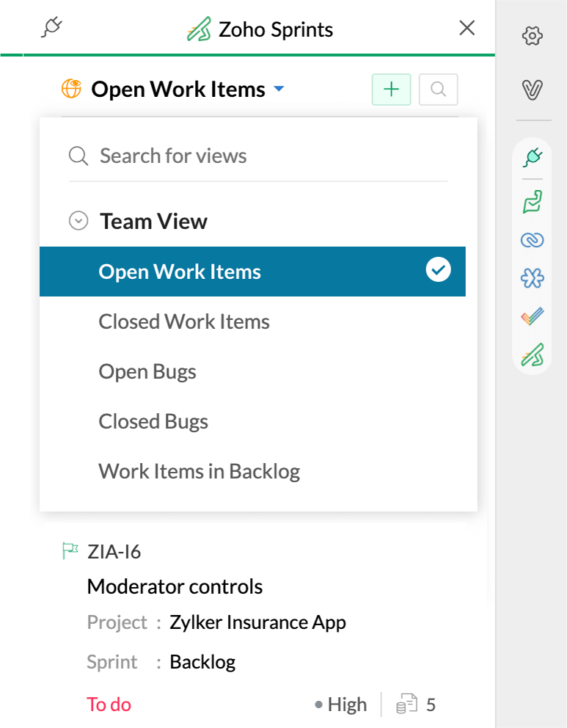Click the green plus add button
This screenshot has height=728, width=567.
point(391,90)
